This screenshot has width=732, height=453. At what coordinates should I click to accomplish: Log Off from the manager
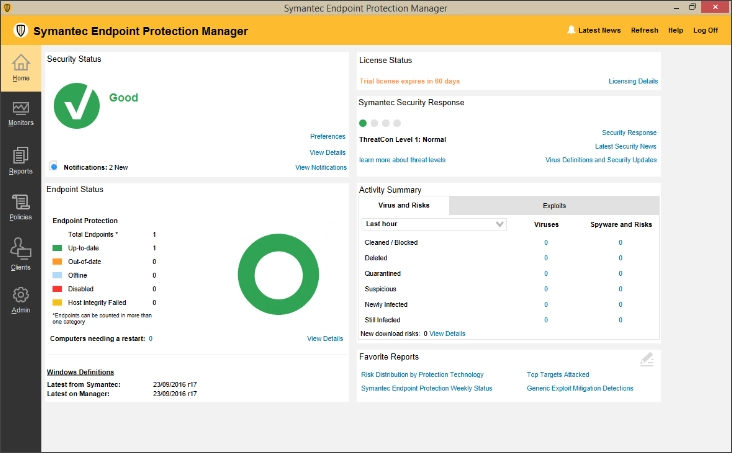coord(705,30)
